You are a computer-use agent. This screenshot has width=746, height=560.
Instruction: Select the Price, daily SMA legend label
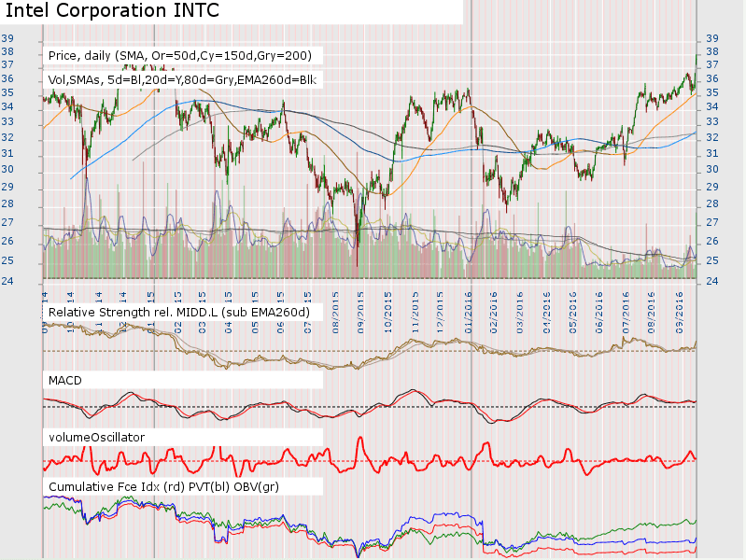click(x=180, y=56)
